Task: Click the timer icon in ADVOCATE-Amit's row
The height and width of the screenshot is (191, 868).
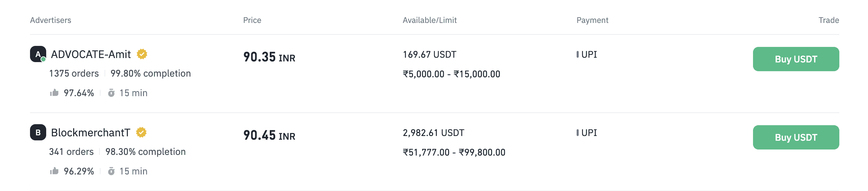Action: click(111, 93)
